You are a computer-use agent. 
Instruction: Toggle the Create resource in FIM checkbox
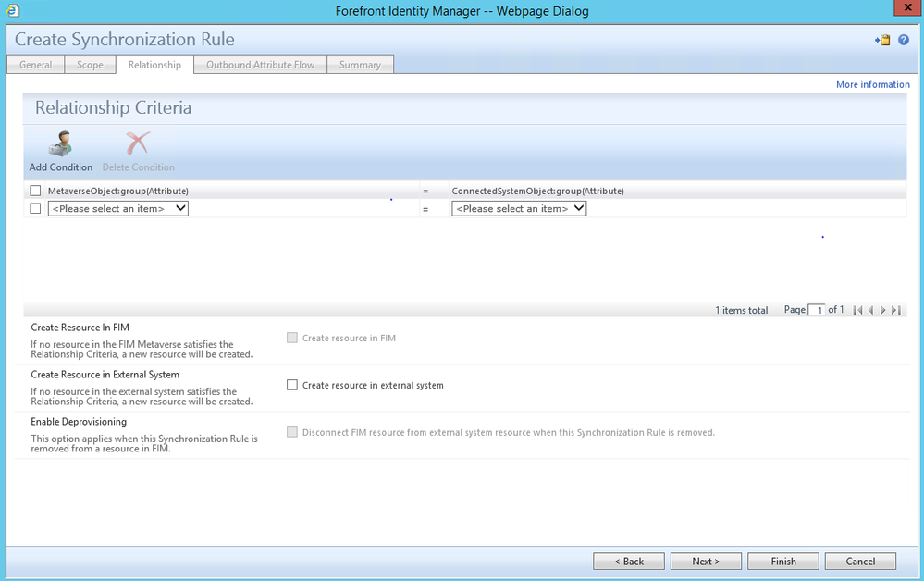click(x=291, y=338)
